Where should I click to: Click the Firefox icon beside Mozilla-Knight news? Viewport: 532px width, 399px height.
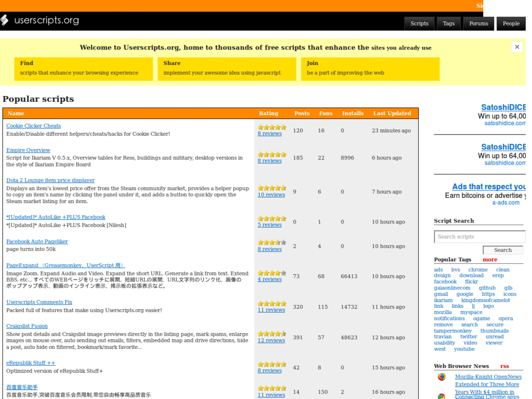[442, 377]
